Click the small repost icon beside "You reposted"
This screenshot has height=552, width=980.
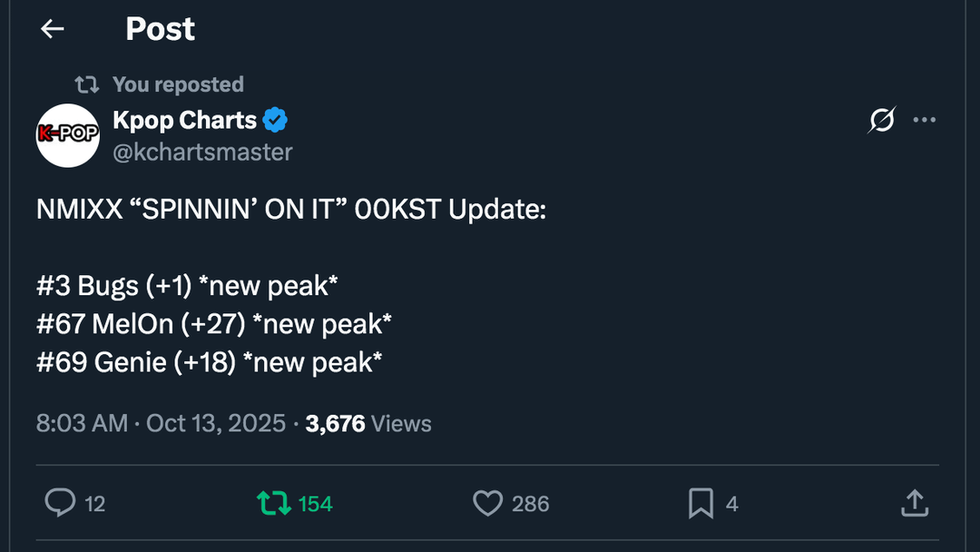point(87,84)
